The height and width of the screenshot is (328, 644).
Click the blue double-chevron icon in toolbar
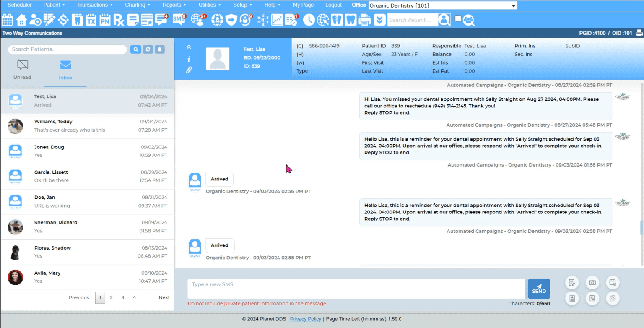coord(379,19)
